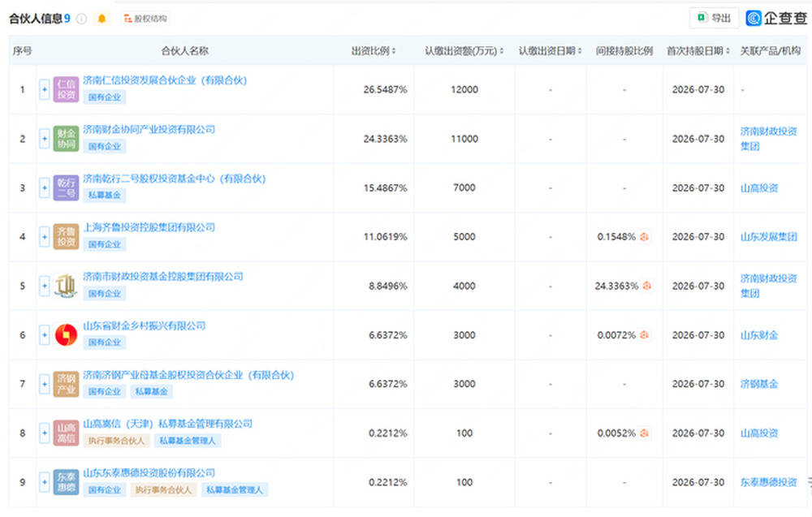Click 执行事务合伙人 tag in row 8
The width and height of the screenshot is (812, 517).
pos(116,441)
